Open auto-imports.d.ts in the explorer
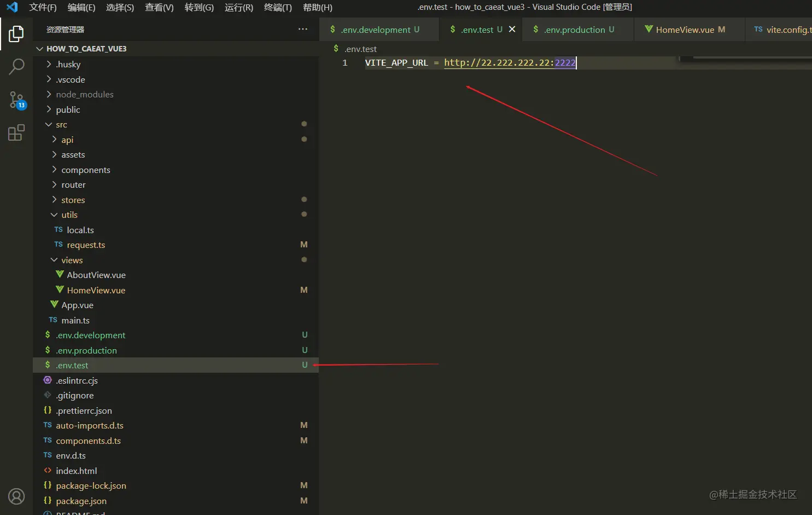This screenshot has width=812, height=515. pos(176,425)
